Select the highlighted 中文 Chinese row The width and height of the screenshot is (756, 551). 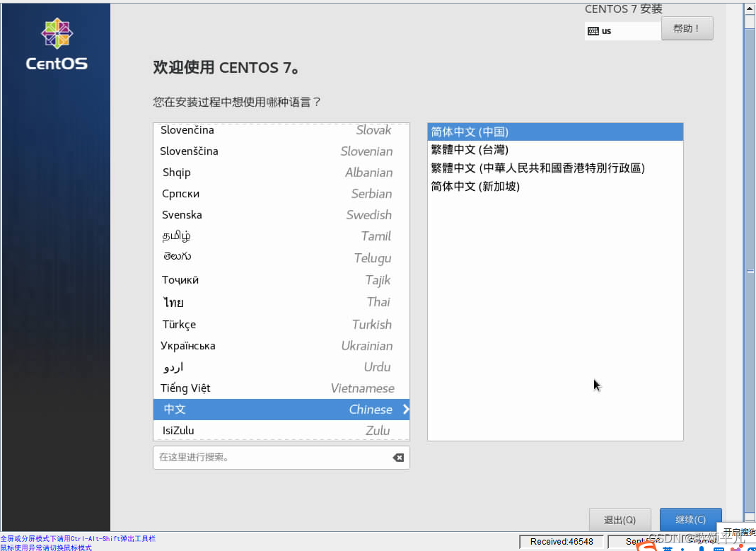coord(281,410)
